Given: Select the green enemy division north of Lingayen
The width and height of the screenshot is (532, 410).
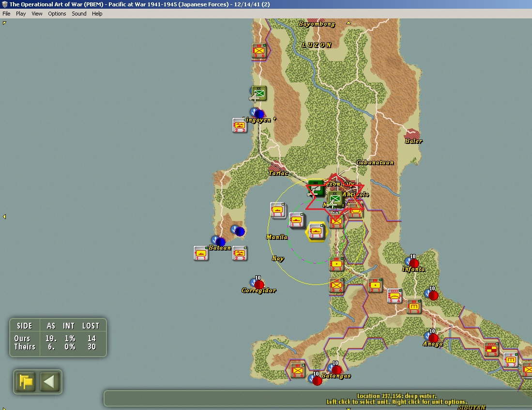Looking at the screenshot, I should click(x=259, y=94).
